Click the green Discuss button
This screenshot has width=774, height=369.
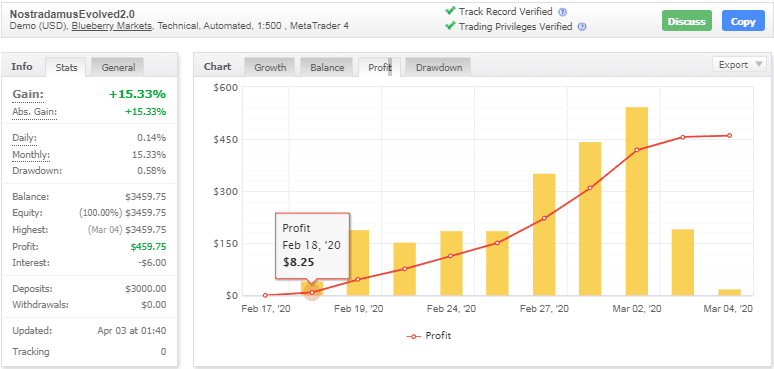[x=687, y=21]
